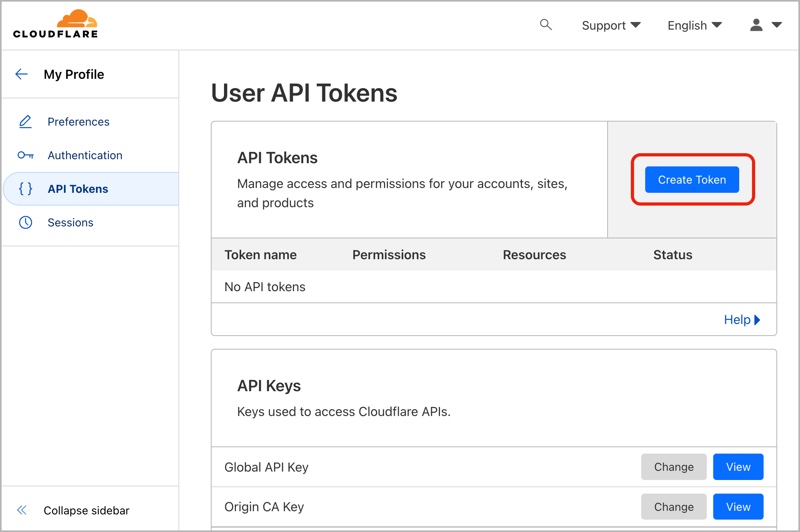Click the Collapse sidebar label

pos(86,510)
